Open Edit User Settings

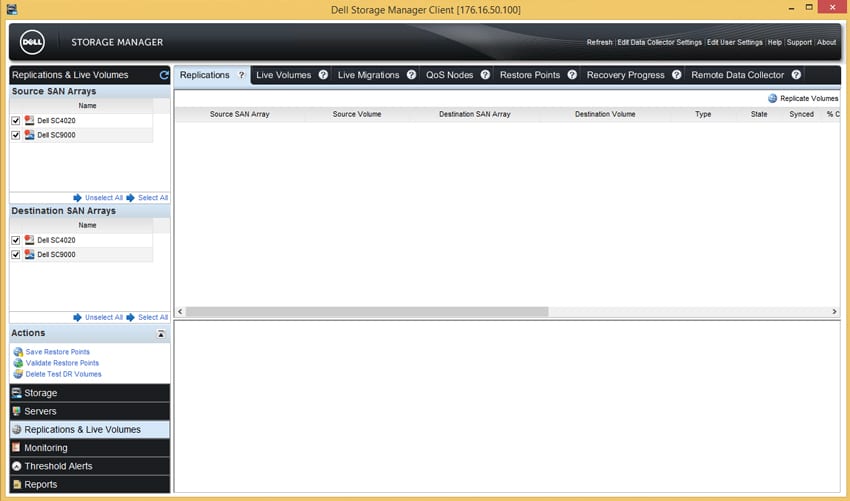coord(735,42)
